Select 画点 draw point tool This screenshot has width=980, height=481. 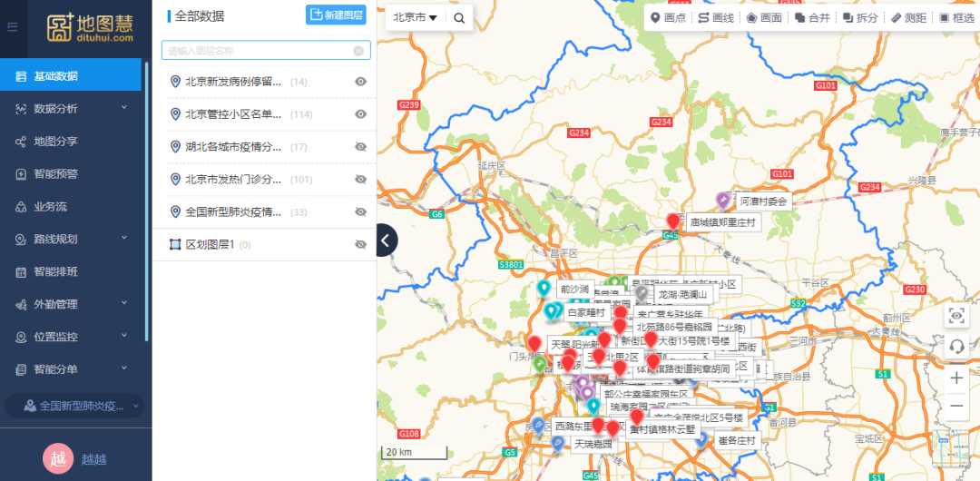669,17
